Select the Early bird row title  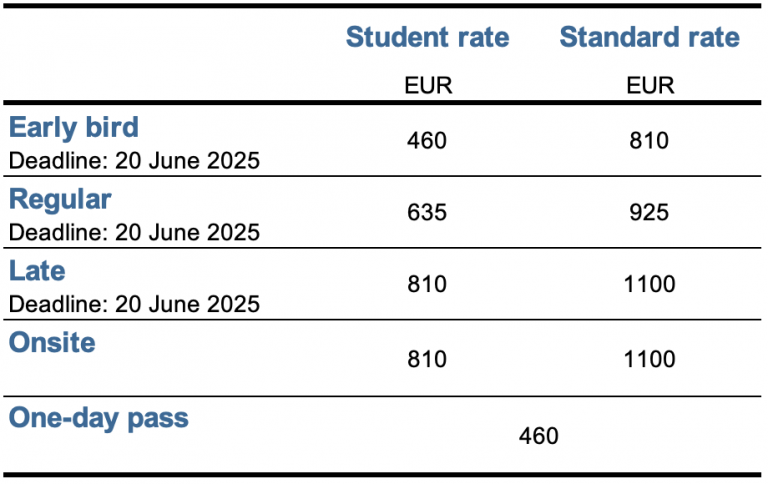tap(74, 128)
